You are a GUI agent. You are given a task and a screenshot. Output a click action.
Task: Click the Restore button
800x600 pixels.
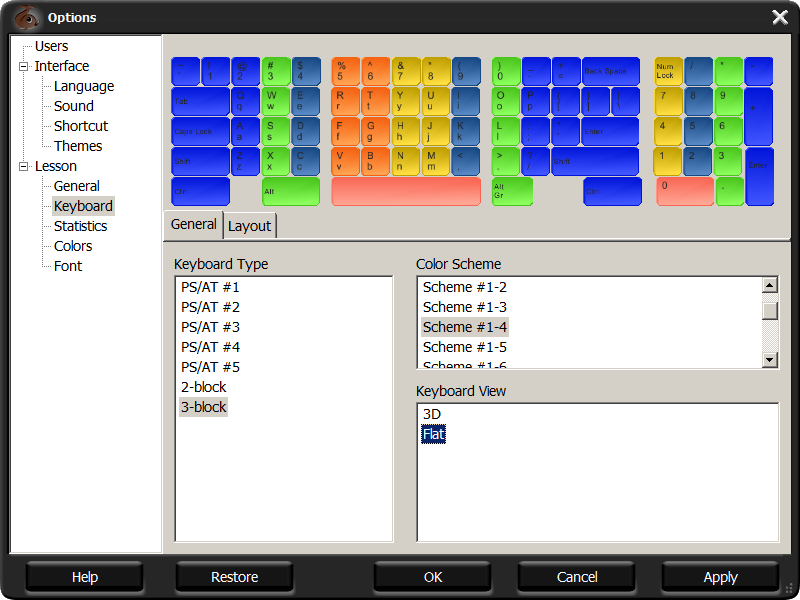coord(234,577)
